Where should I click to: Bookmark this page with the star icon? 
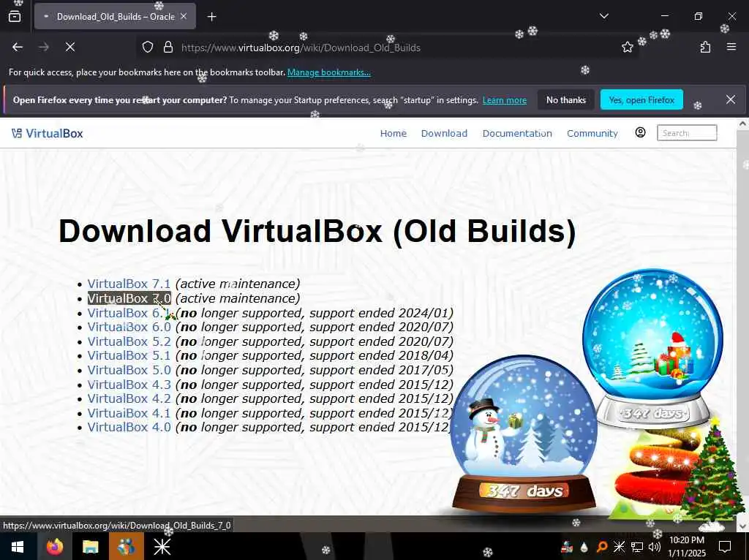(627, 48)
